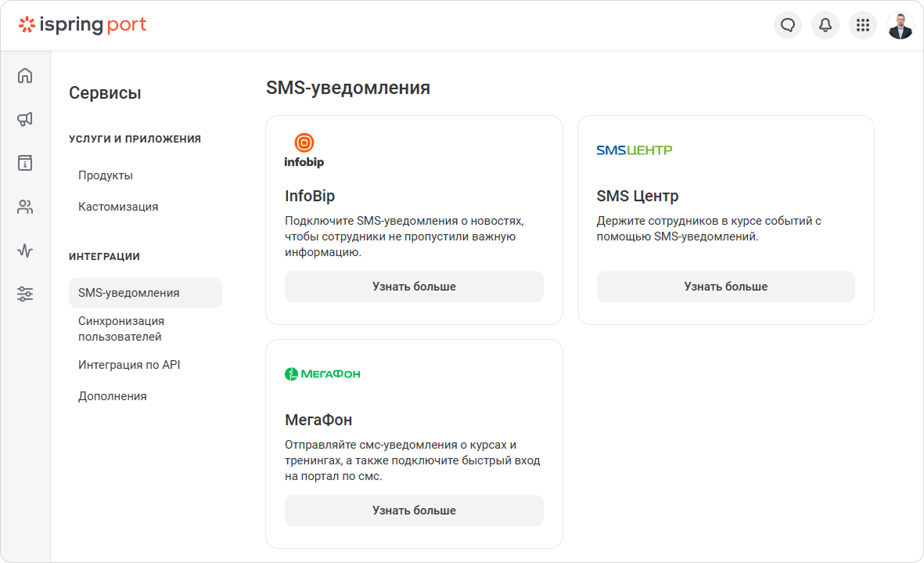Click the ИНТЕГРАЦИИ section label
Viewport: 924px width, 563px height.
[104, 257]
